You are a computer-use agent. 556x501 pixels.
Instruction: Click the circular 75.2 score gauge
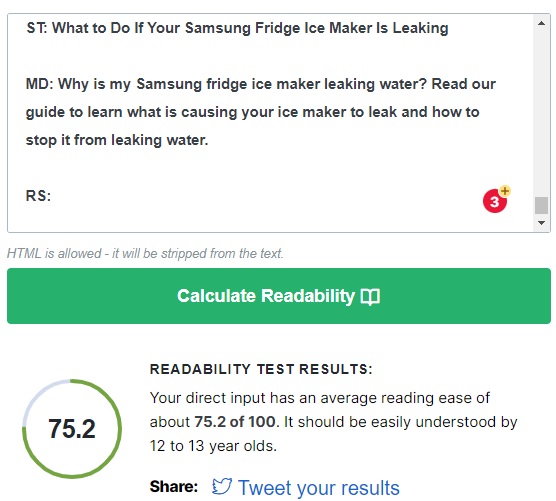coord(72,429)
